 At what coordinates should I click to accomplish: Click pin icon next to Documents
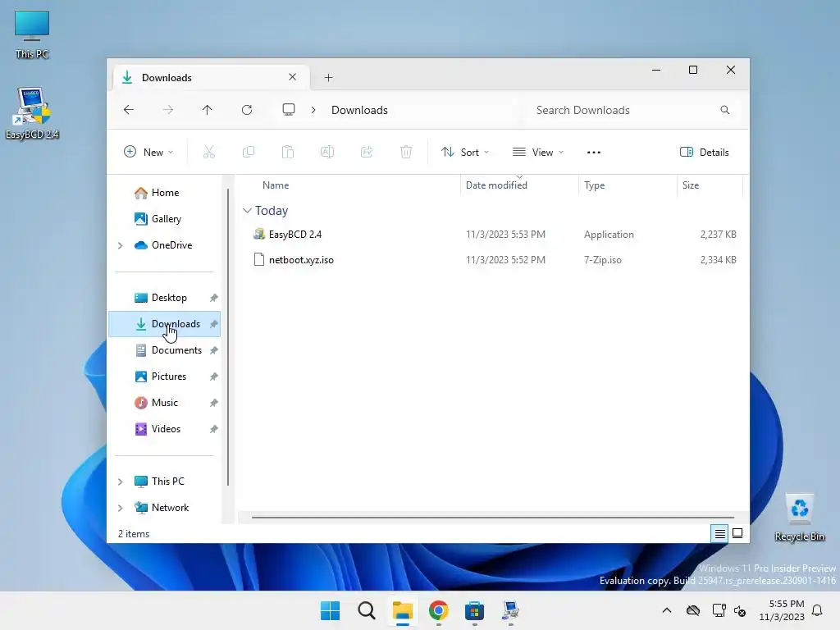point(214,350)
